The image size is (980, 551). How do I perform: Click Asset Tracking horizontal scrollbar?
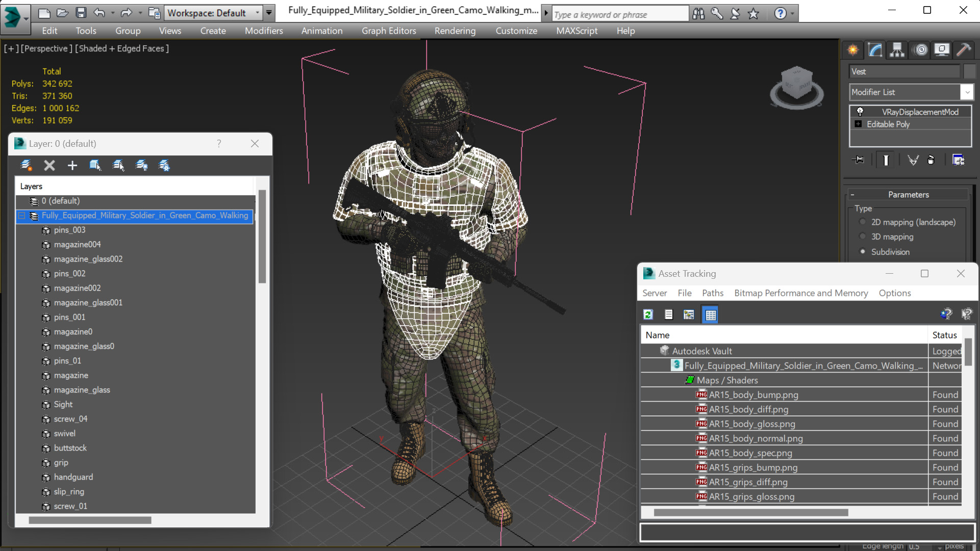pyautogui.click(x=750, y=512)
